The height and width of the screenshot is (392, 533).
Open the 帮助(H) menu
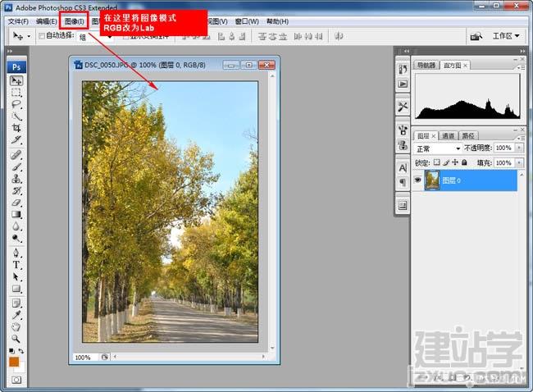coord(277,21)
